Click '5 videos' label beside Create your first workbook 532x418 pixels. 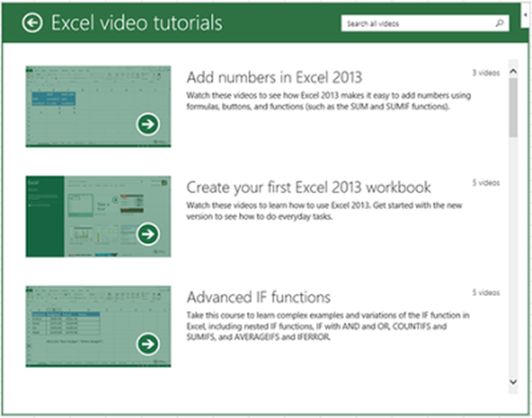486,183
